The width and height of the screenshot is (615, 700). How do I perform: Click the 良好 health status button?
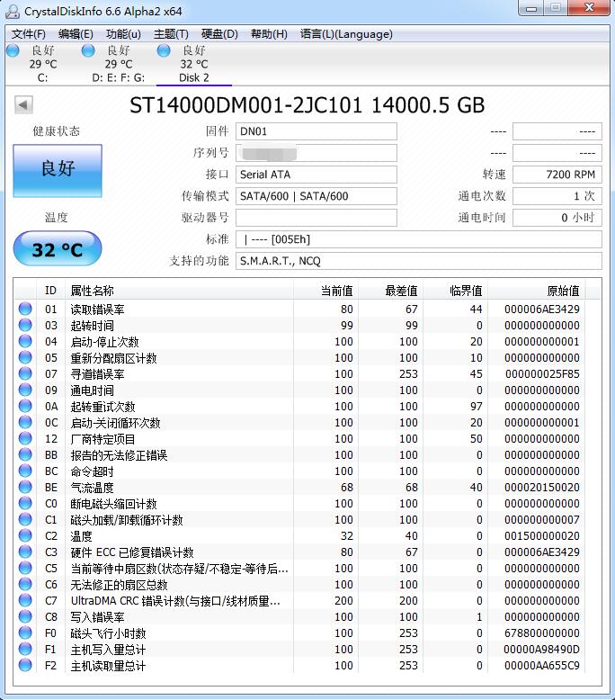tap(58, 170)
